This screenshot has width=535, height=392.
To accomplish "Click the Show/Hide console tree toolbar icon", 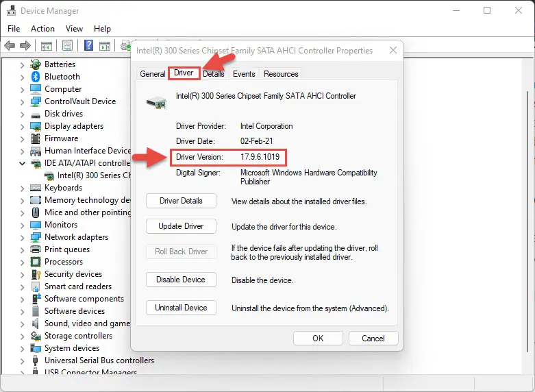I will tap(47, 45).
